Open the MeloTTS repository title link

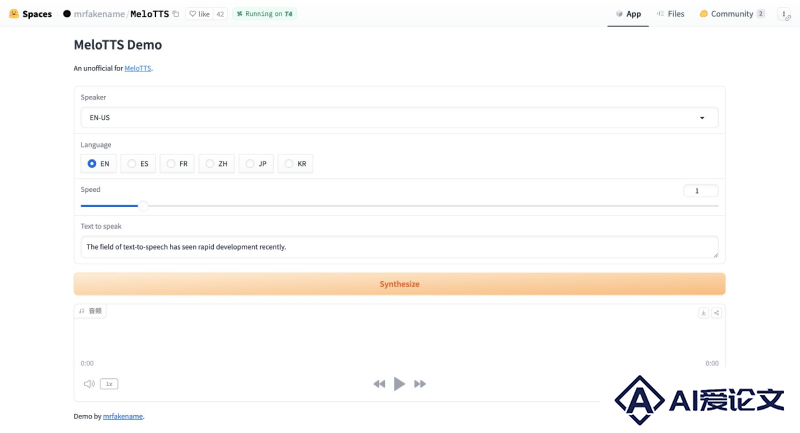click(149, 14)
